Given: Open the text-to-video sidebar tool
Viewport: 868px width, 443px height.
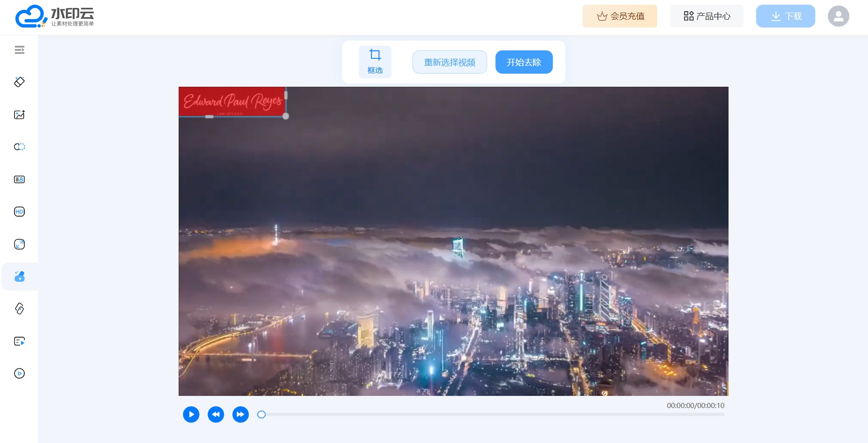Looking at the screenshot, I should (x=19, y=341).
